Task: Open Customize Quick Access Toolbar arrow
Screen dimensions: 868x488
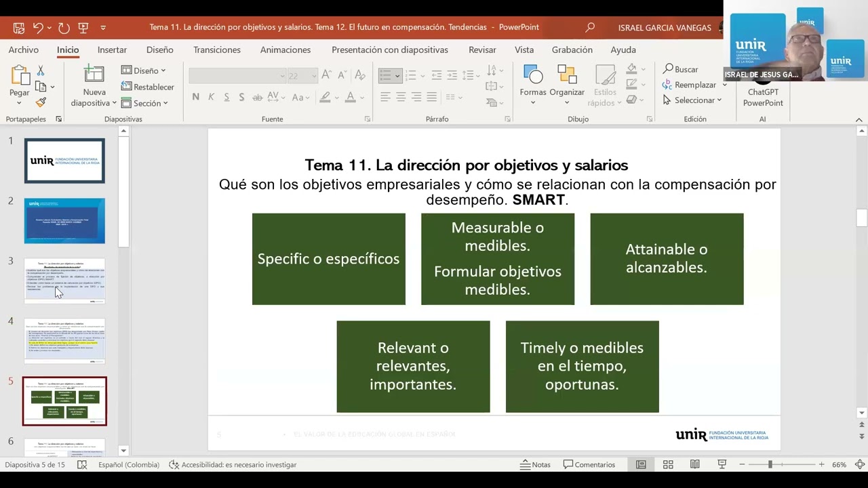Action: pos(103,28)
